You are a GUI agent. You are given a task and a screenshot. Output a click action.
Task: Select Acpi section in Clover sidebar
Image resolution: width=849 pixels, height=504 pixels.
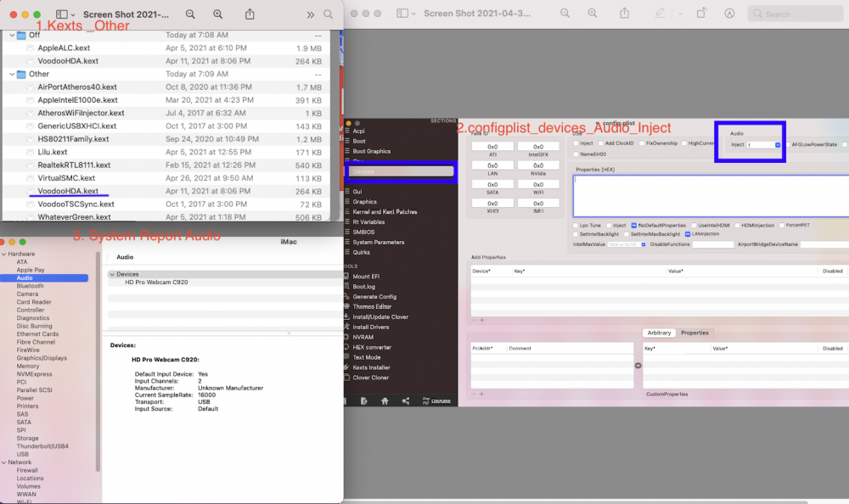(x=358, y=131)
